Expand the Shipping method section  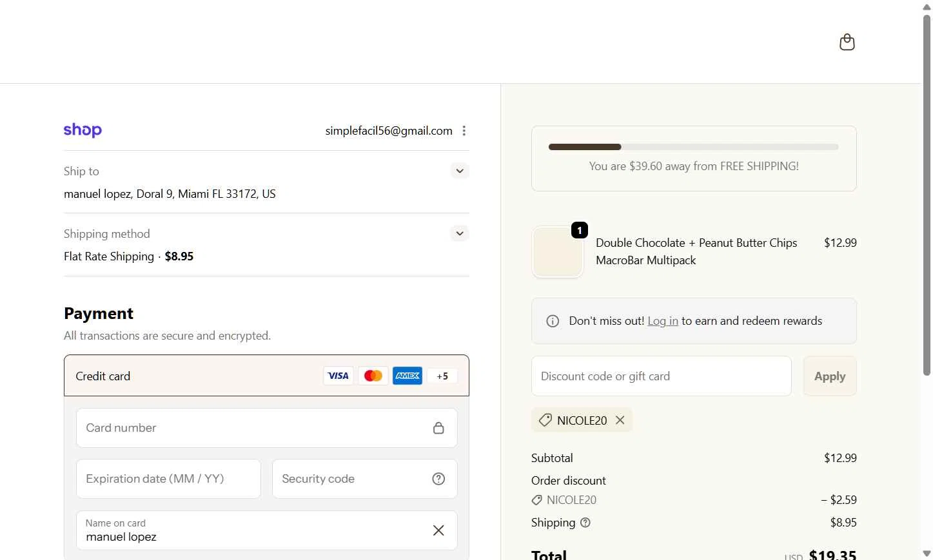[x=460, y=233]
